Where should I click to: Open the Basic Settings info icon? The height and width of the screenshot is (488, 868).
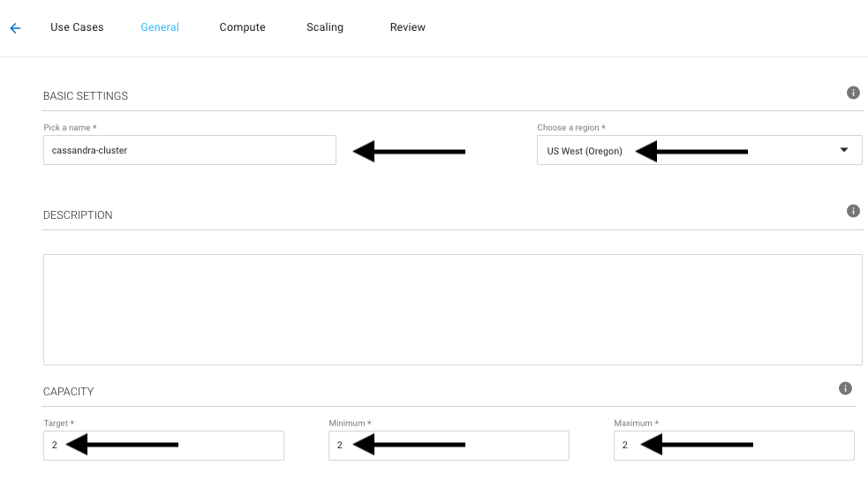[x=853, y=93]
